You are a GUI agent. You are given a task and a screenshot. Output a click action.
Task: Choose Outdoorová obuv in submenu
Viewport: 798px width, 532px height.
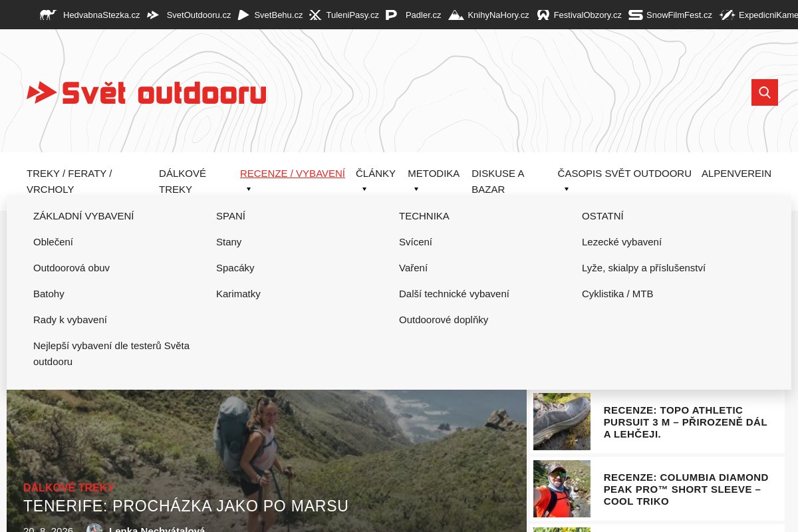[71, 267]
